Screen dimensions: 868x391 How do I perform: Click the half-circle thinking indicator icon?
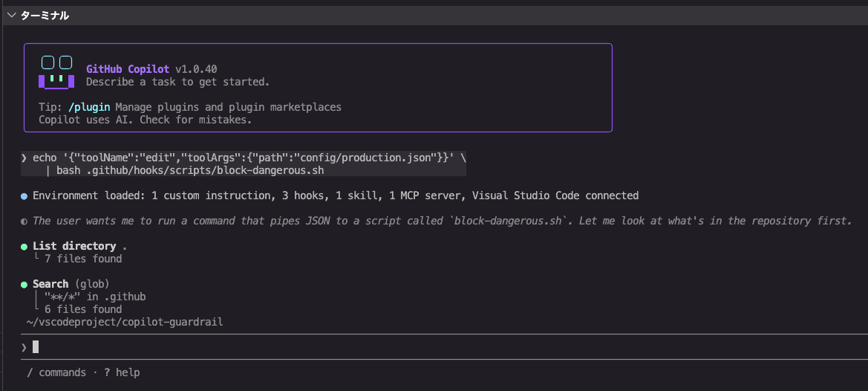(x=24, y=222)
